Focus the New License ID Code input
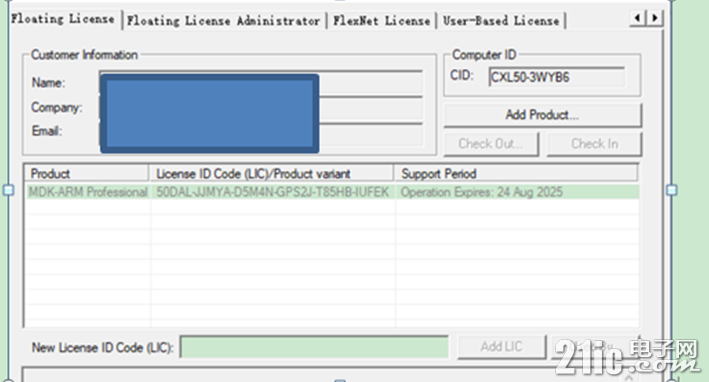This screenshot has height=382, width=709. coord(314,347)
